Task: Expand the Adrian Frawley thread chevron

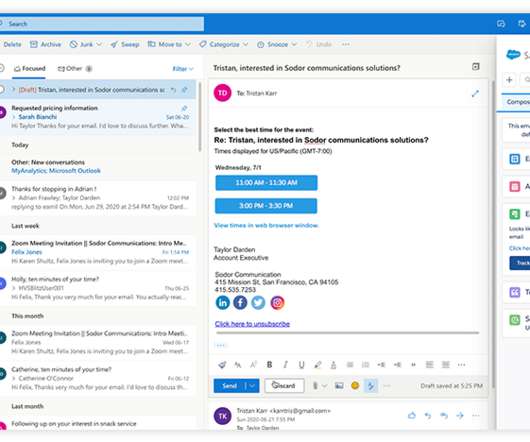Action: 14,198
